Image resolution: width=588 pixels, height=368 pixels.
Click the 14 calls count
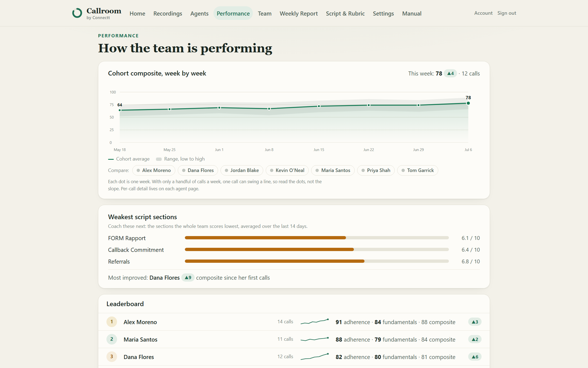(x=285, y=322)
